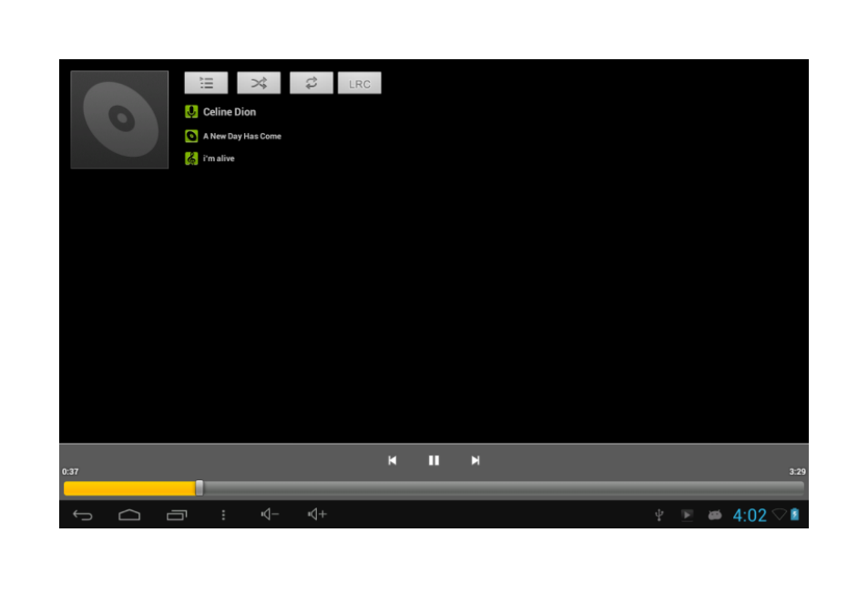Click the USB connection status icon
868x594 pixels.
[659, 515]
